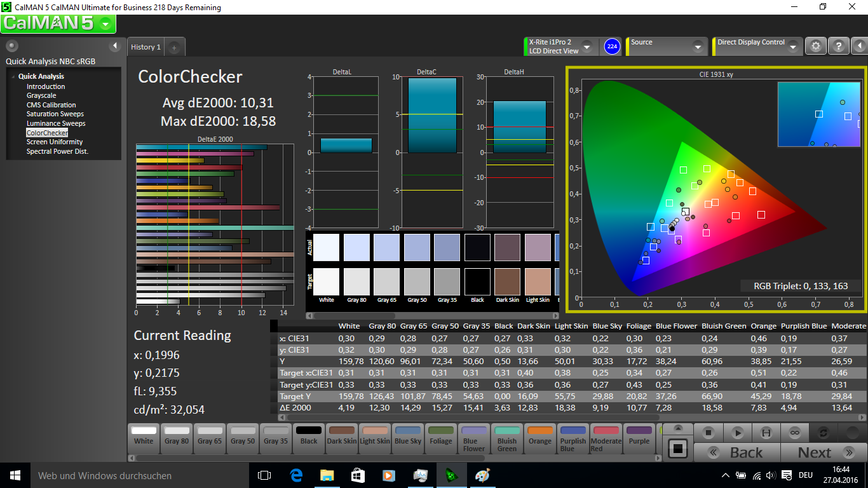Image resolution: width=868 pixels, height=488 pixels.
Task: Select Grayscale in the Quick Analysis tree
Action: coord(41,95)
